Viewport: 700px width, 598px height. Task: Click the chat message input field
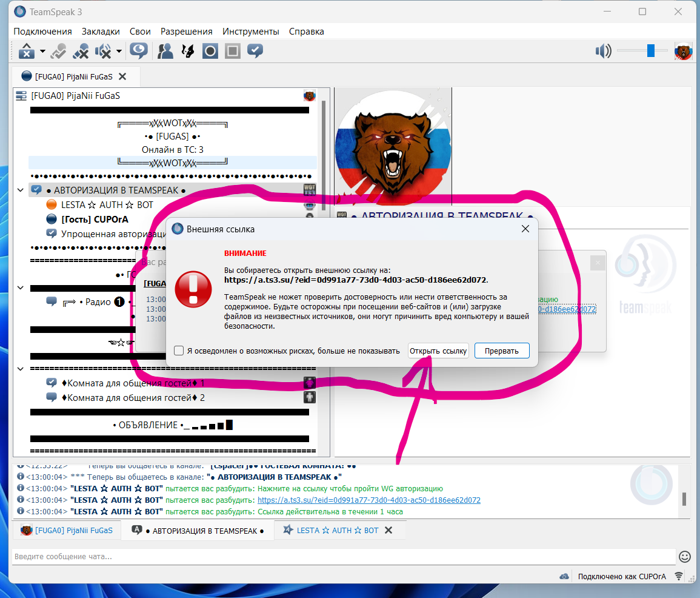342,556
